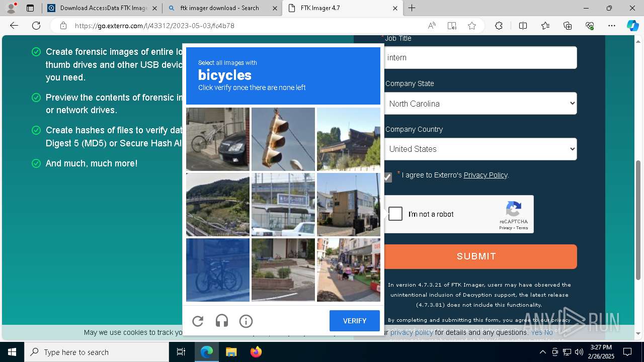This screenshot has height=362, width=644.
Task: Open the Extensions menu
Action: tap(499, 26)
